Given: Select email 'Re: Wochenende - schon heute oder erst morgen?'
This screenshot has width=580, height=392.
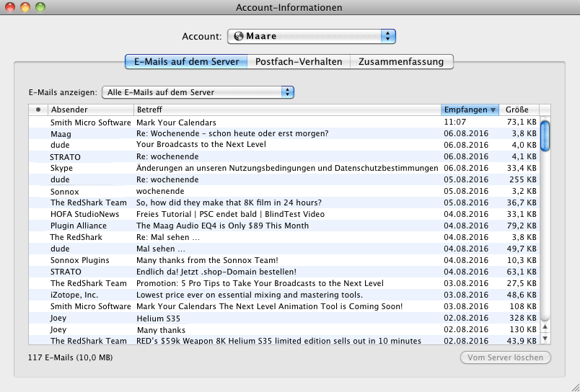Looking at the screenshot, I should tap(284, 134).
